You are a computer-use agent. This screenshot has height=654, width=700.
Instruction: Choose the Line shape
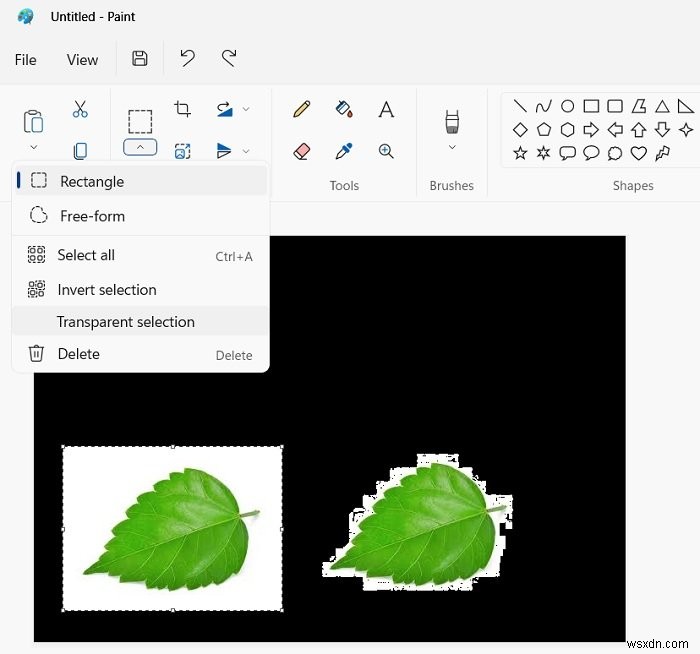520,106
